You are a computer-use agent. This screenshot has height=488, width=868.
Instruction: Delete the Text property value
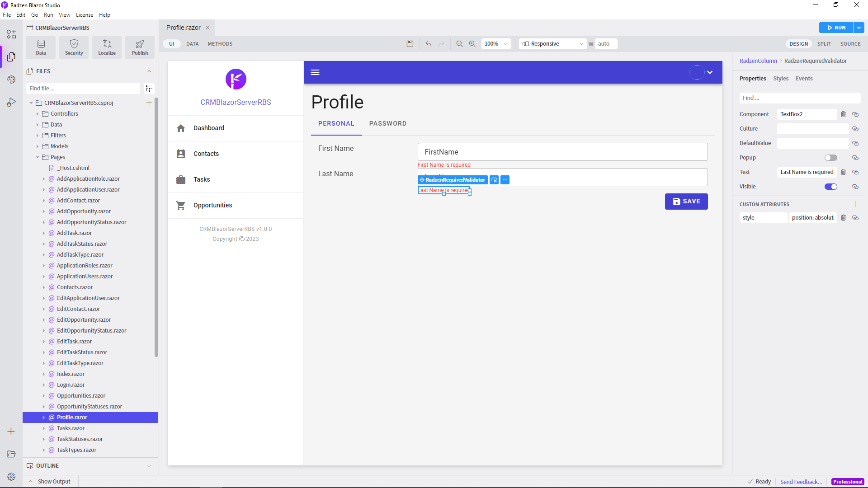(x=843, y=172)
